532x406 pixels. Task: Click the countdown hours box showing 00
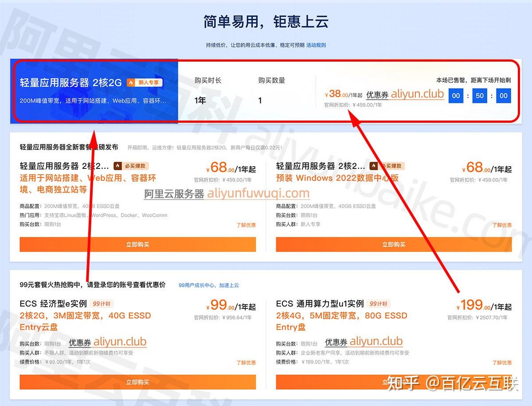click(456, 96)
